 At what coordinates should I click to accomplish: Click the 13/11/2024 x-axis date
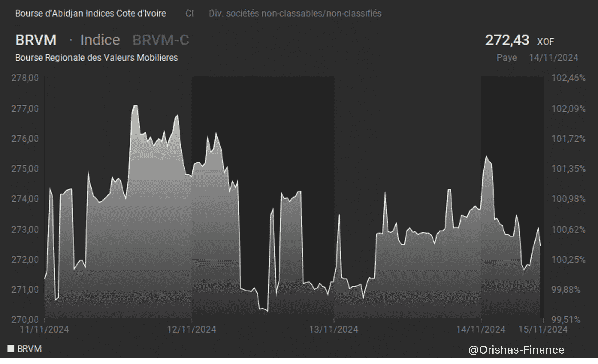click(333, 329)
